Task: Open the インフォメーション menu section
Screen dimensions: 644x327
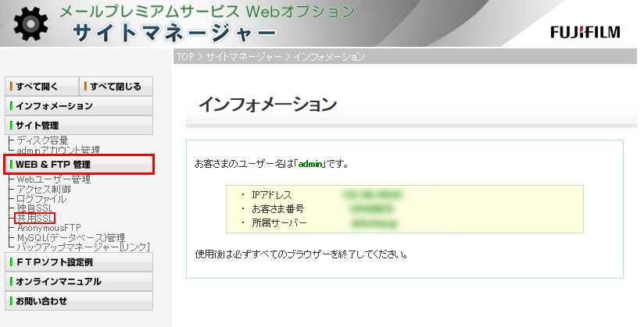Action: [78, 105]
